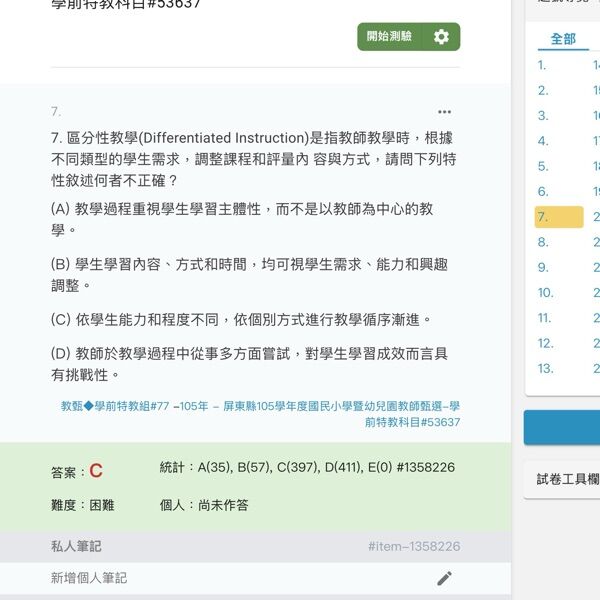
Task: Click the gear settings icon beside 開始測驗
Action: click(441, 37)
